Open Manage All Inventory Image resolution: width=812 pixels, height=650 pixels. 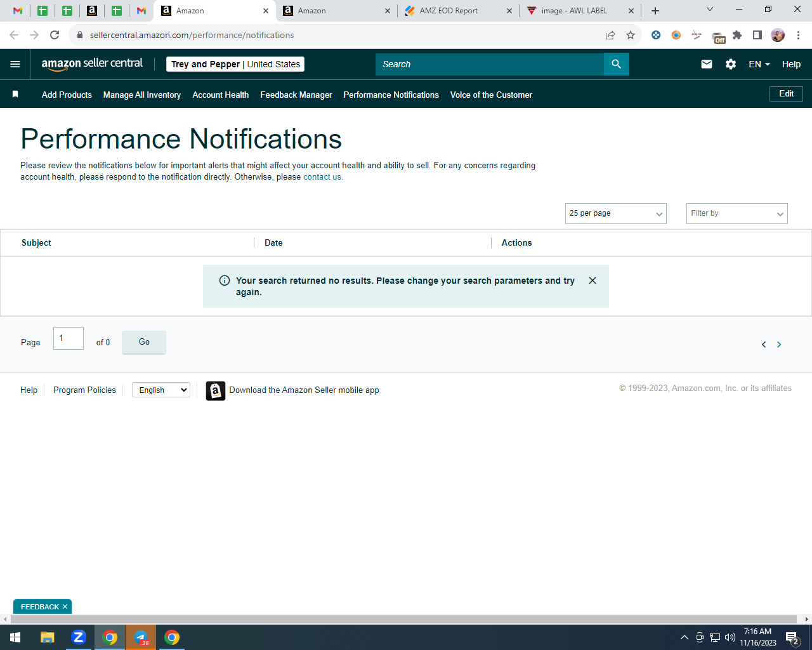tap(142, 95)
